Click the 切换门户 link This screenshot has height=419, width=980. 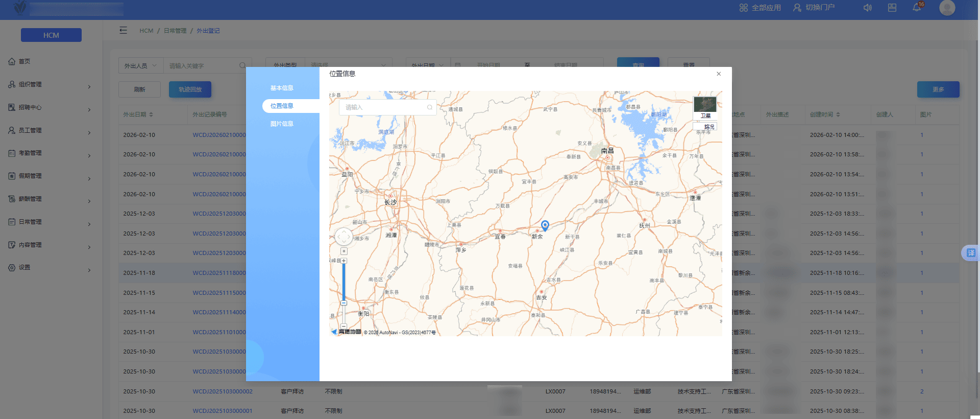(814, 8)
